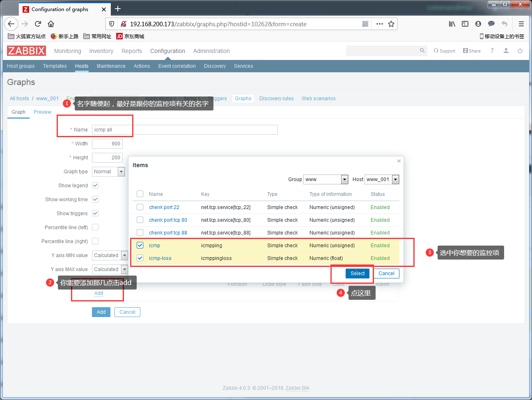Click the browser forward arrow button

click(x=25, y=24)
